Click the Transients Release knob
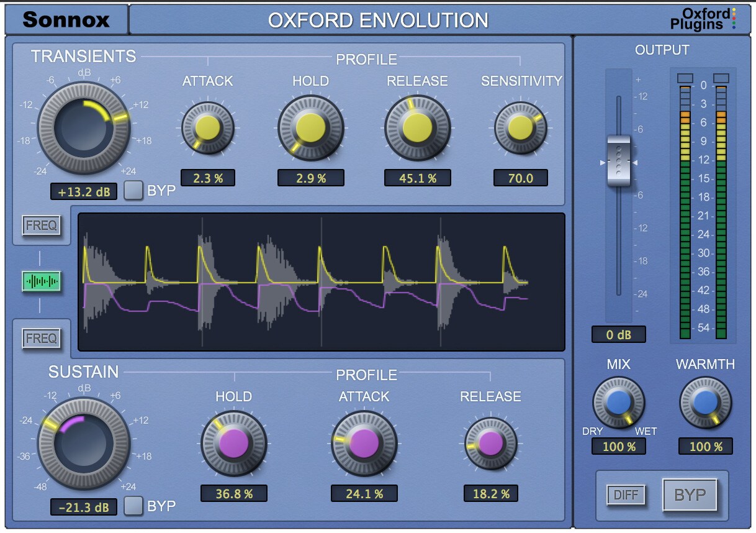 pyautogui.click(x=417, y=129)
